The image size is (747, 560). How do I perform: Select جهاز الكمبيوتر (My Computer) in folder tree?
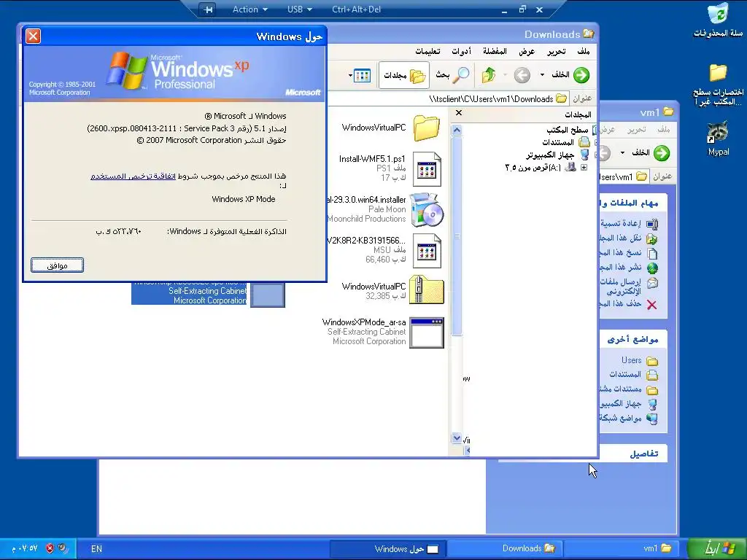550,155
